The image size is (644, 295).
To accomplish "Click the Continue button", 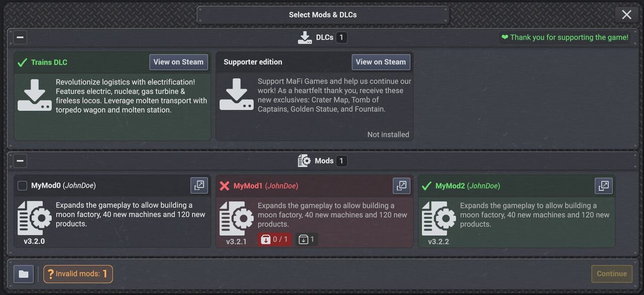I will tap(612, 274).
